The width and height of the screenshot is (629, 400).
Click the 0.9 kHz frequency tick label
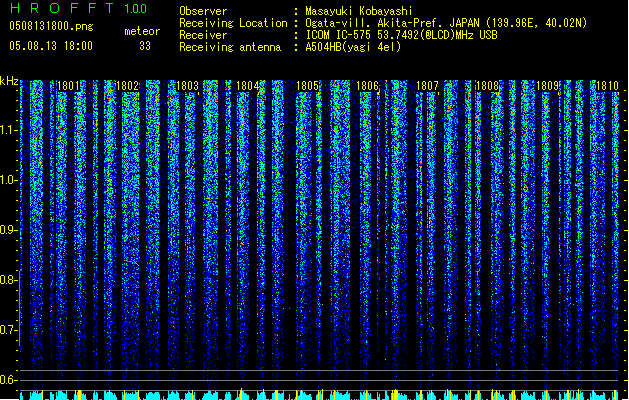coord(8,230)
